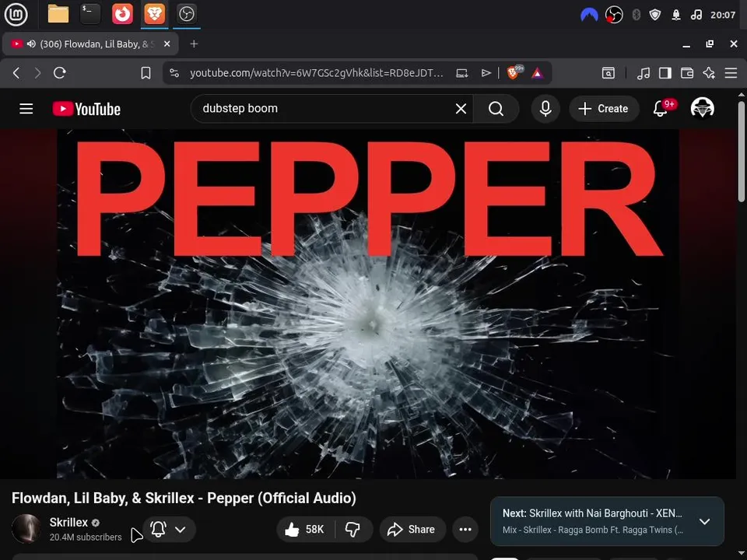Go forward to the next page
This screenshot has width=747, height=560.
point(37,73)
